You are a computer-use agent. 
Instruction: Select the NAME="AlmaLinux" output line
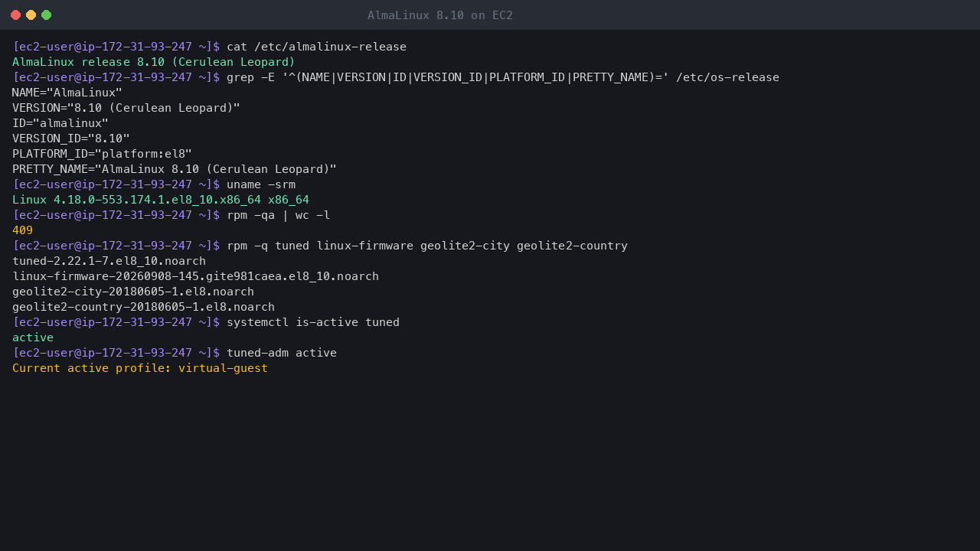tap(67, 93)
